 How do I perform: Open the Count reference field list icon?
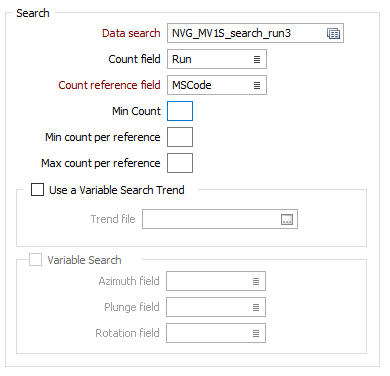[x=257, y=85]
